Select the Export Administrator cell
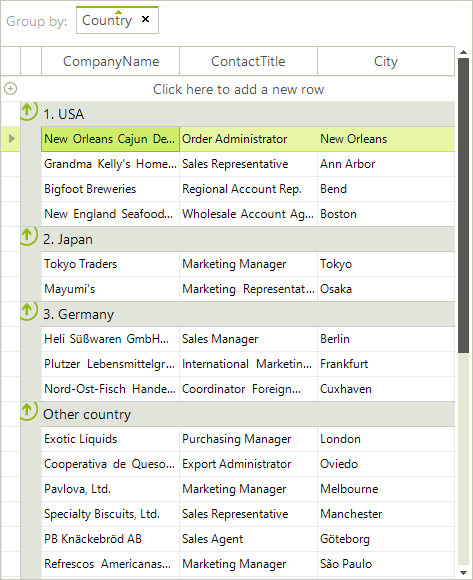 pos(248,464)
